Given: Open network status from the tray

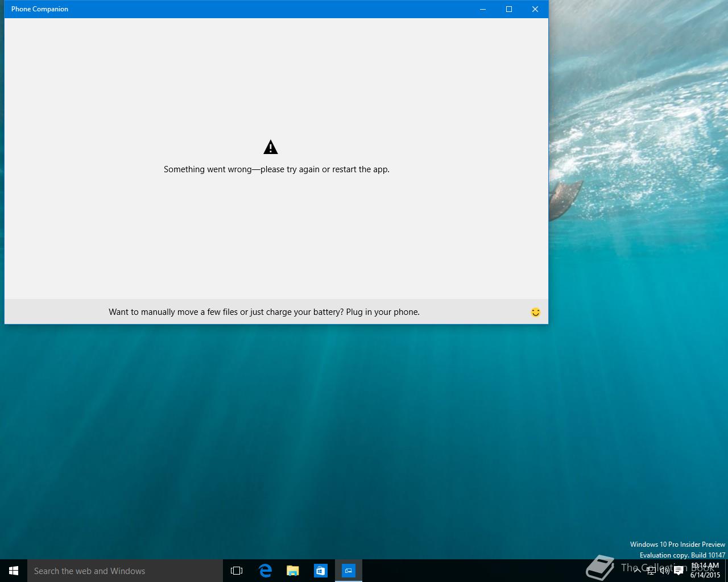Looking at the screenshot, I should pos(651,571).
